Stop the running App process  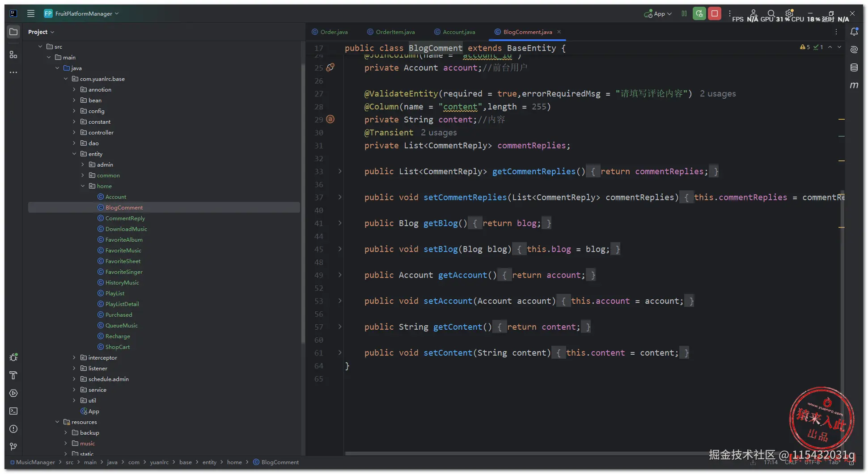(x=715, y=13)
